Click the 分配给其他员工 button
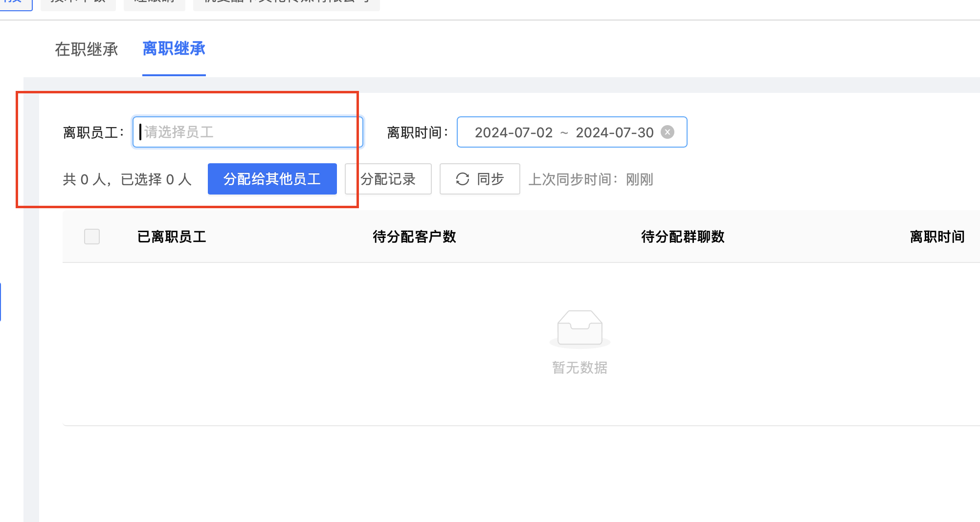This screenshot has width=980, height=522. tap(272, 179)
